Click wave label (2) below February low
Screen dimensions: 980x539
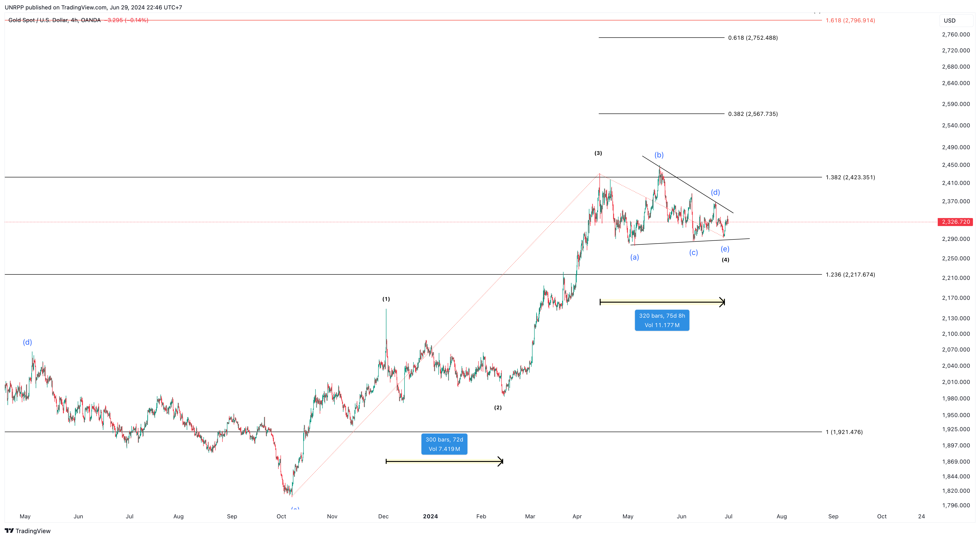pos(498,407)
